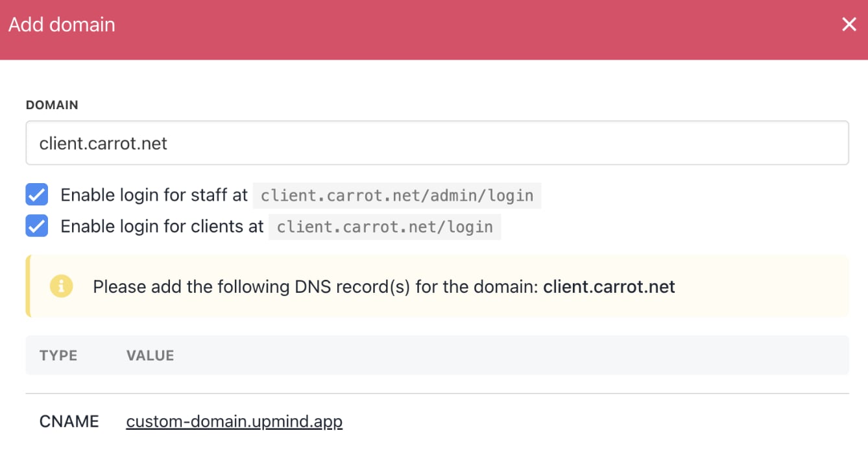Select the CNAME record type cell
Viewport: 868px width, 474px height.
(69, 421)
